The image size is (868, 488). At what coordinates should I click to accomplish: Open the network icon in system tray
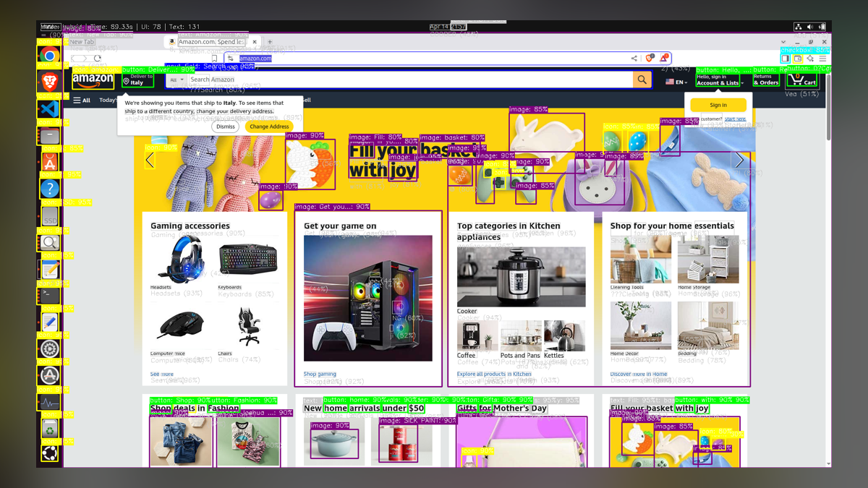(798, 27)
